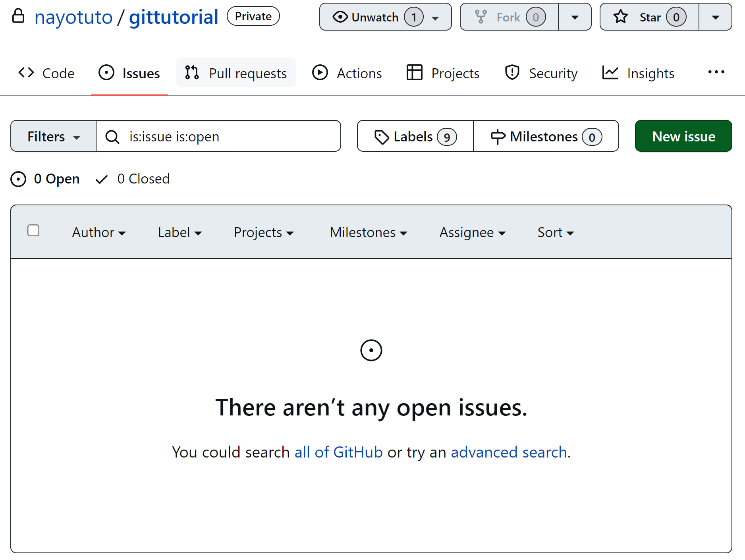745x560 pixels.
Task: Follow the all of GitHub link
Action: (338, 452)
